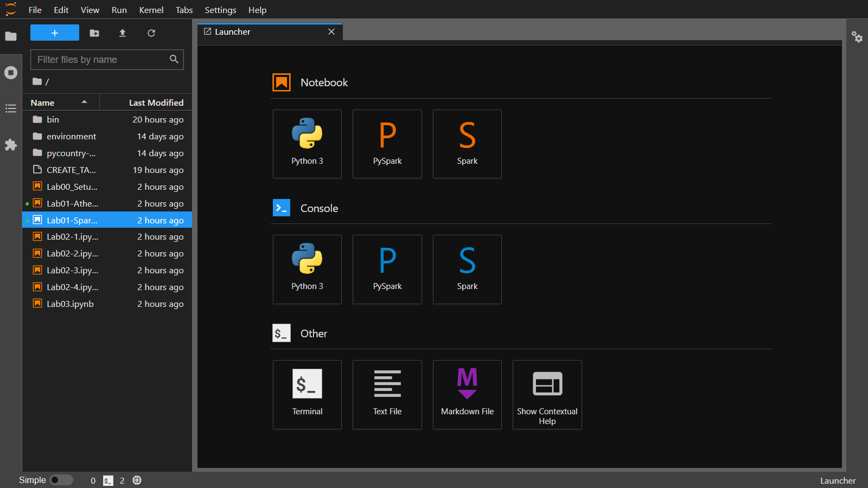Open the environment folder
This screenshot has width=868, height=488.
[71, 136]
